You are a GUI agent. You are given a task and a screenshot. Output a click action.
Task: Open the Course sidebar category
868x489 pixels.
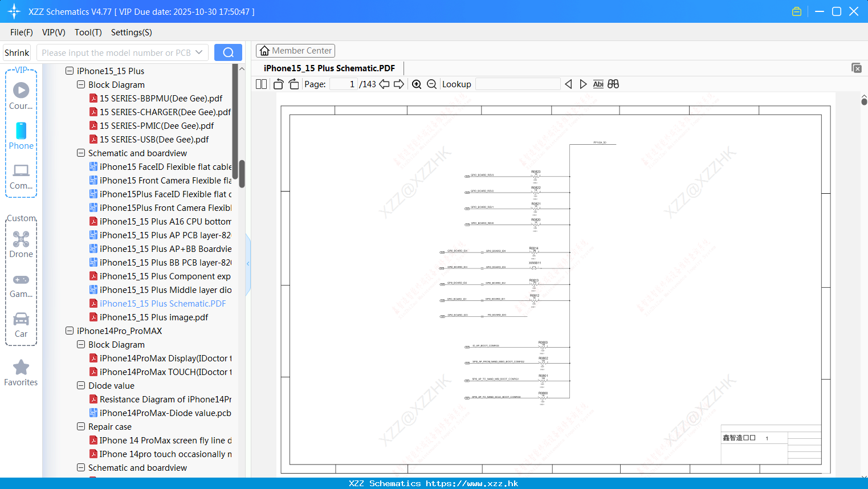21,96
